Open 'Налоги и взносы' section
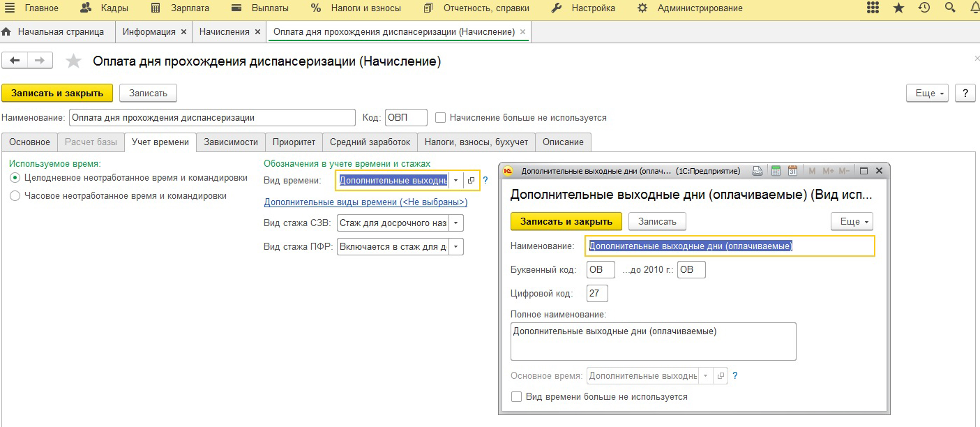Screen dimensions: 980x427 (x=356, y=8)
